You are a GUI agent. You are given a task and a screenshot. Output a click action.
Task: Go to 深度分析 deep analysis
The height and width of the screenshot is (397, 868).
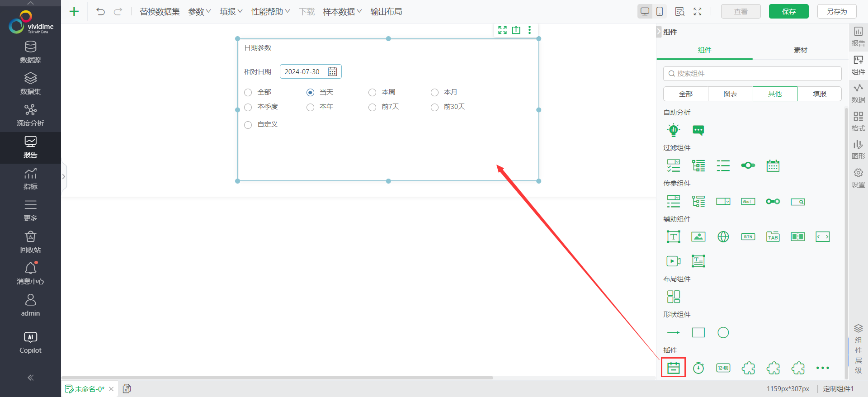coord(30,115)
